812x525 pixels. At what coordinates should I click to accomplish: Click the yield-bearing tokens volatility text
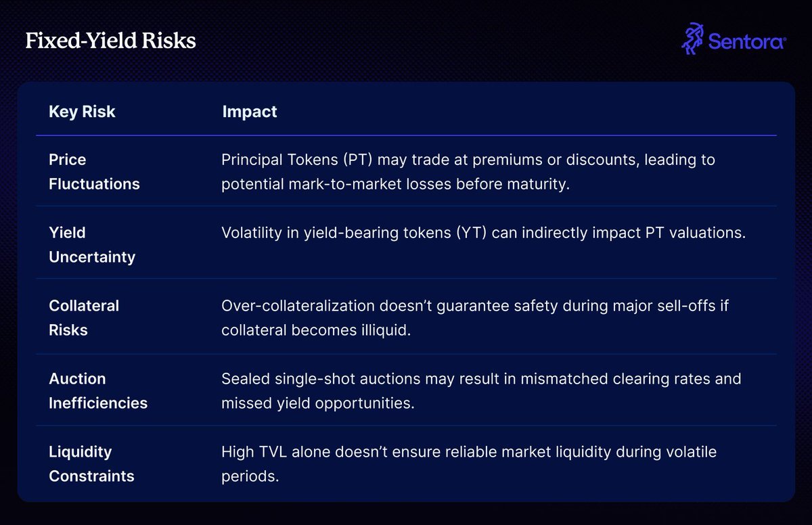[x=484, y=233]
